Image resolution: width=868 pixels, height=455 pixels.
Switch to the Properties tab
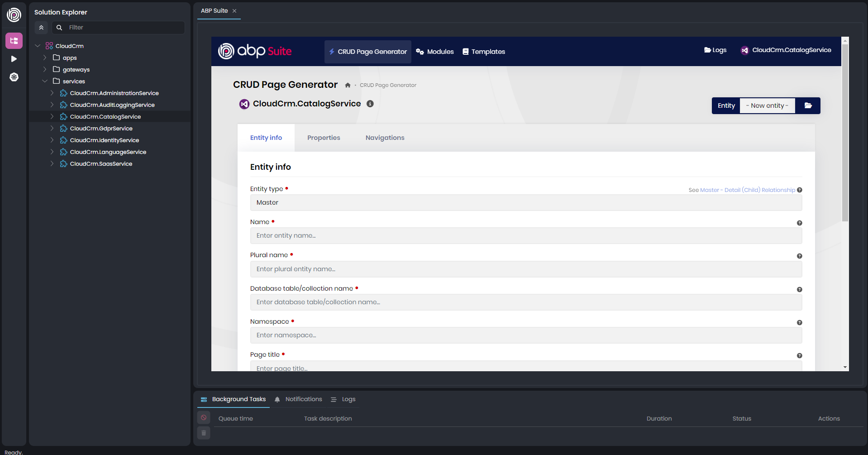pyautogui.click(x=324, y=138)
